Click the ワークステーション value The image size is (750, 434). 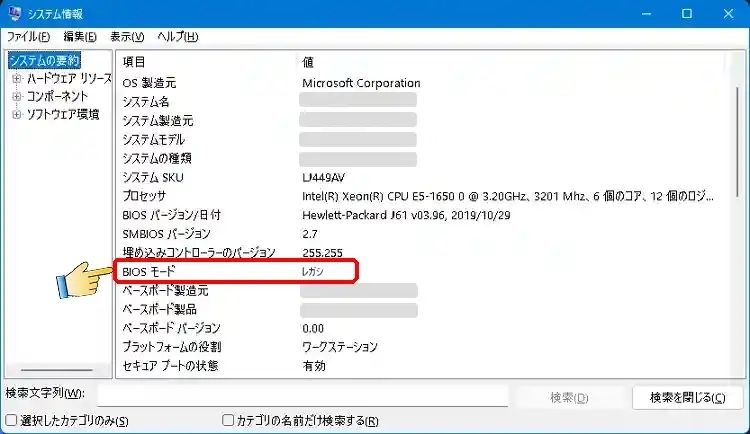[340, 346]
